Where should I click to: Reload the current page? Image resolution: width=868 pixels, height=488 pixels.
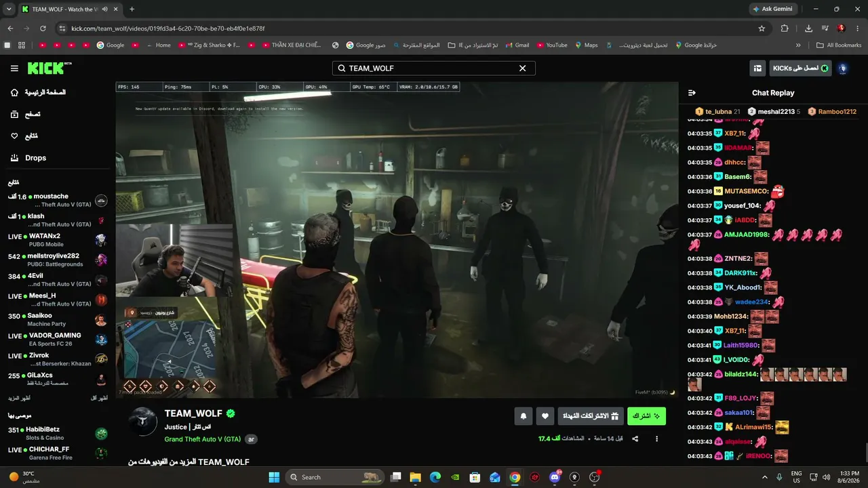pos(43,28)
